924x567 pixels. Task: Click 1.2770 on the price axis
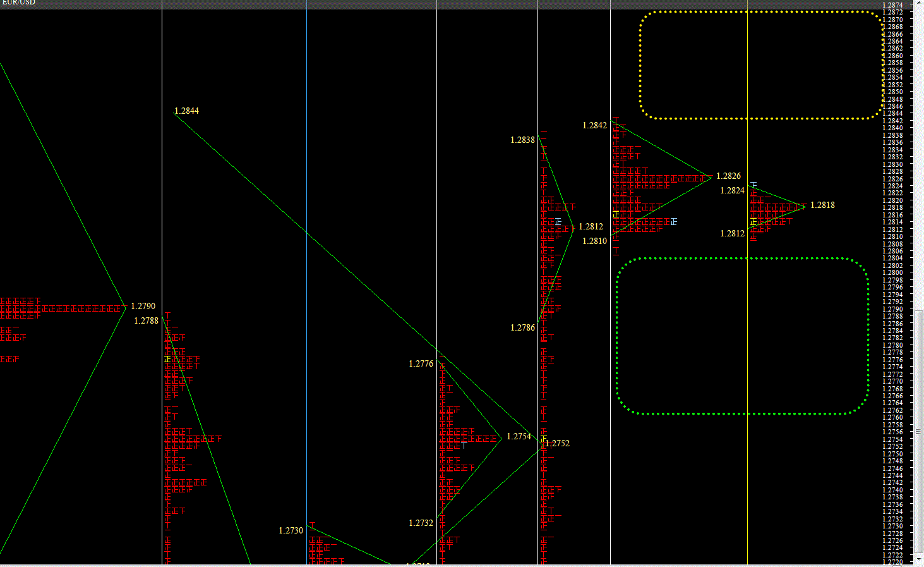click(892, 381)
